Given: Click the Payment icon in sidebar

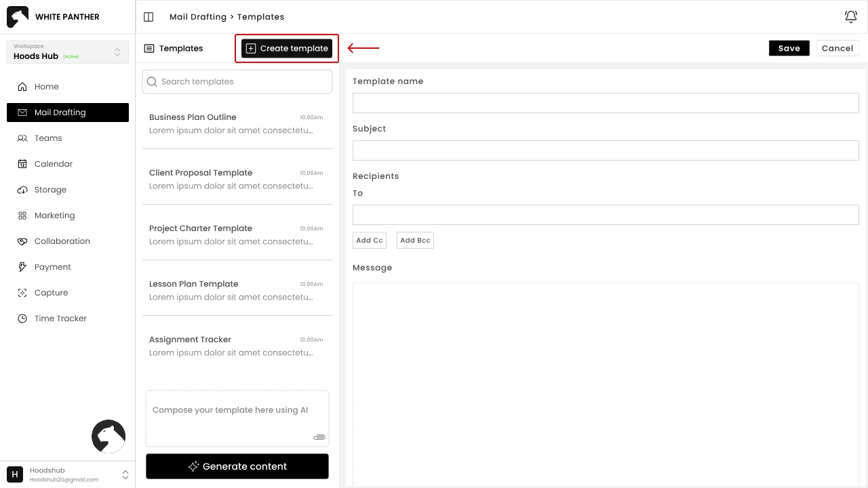Looking at the screenshot, I should (22, 267).
